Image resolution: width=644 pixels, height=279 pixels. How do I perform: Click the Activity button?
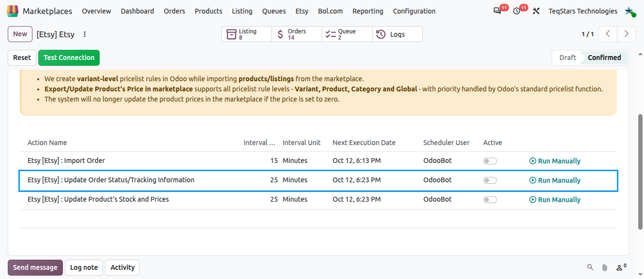click(x=122, y=267)
